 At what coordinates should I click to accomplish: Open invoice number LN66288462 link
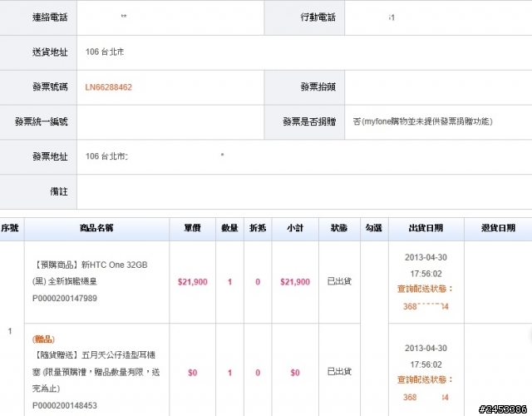pos(109,87)
